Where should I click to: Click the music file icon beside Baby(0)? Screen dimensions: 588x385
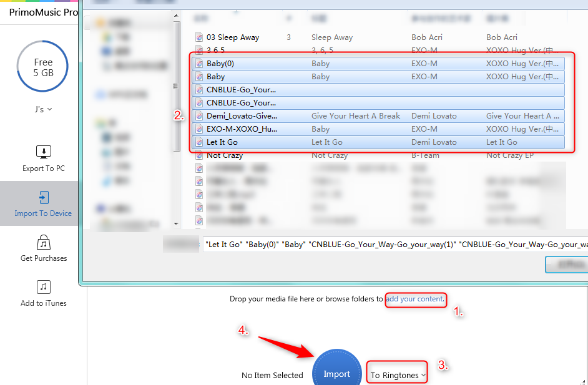(x=199, y=64)
